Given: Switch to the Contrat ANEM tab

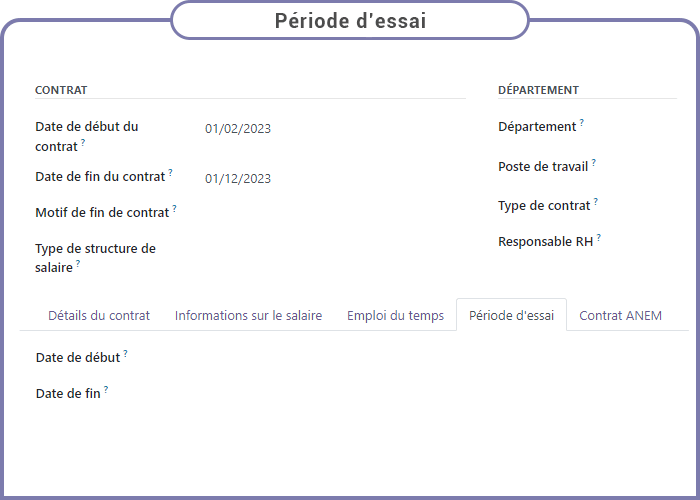Looking at the screenshot, I should click(620, 315).
